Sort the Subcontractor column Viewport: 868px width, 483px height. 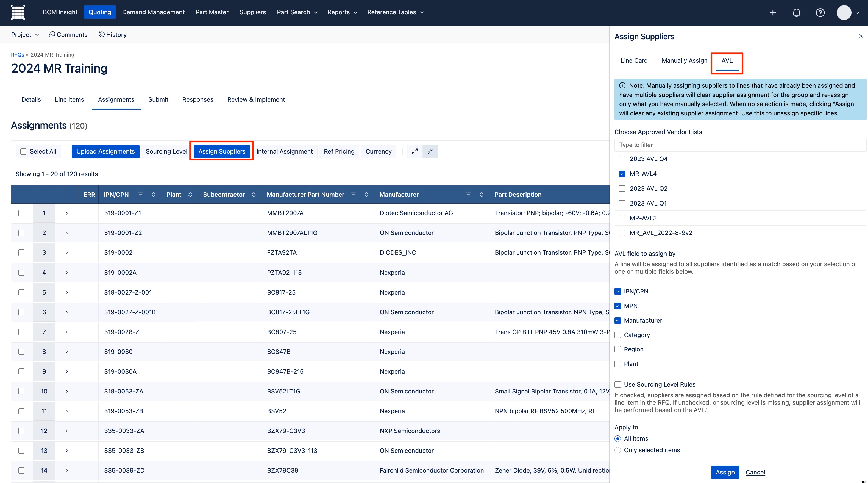pyautogui.click(x=254, y=195)
